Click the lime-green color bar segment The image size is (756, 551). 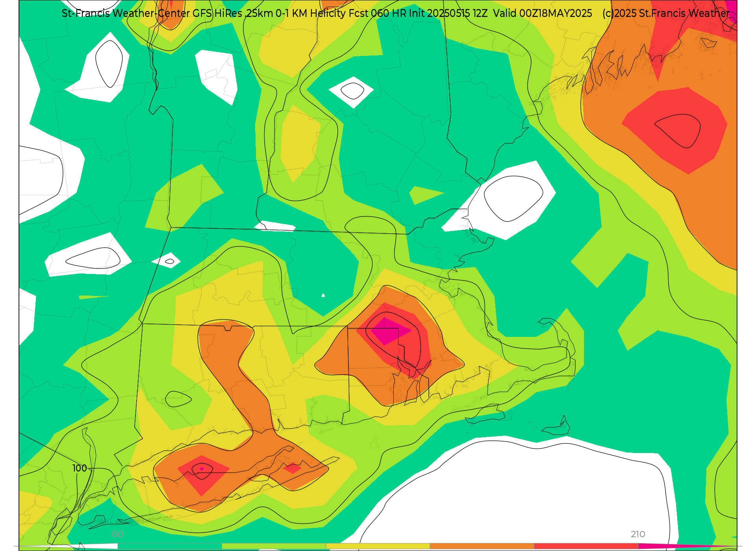(274, 546)
